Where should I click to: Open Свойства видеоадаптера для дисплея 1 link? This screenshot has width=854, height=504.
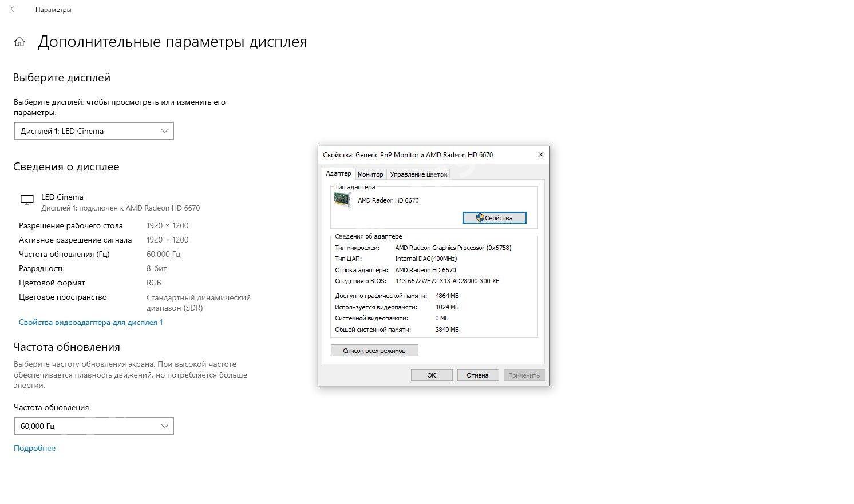point(91,322)
